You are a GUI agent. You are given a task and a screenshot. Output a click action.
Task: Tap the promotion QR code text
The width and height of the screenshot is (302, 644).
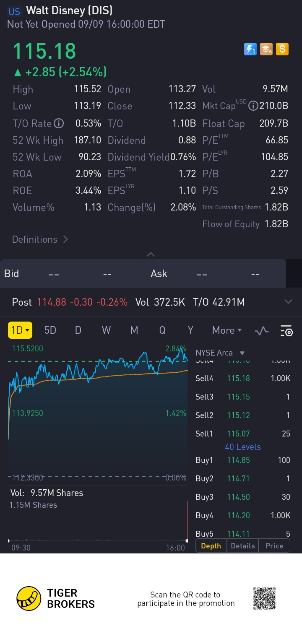pos(186,599)
